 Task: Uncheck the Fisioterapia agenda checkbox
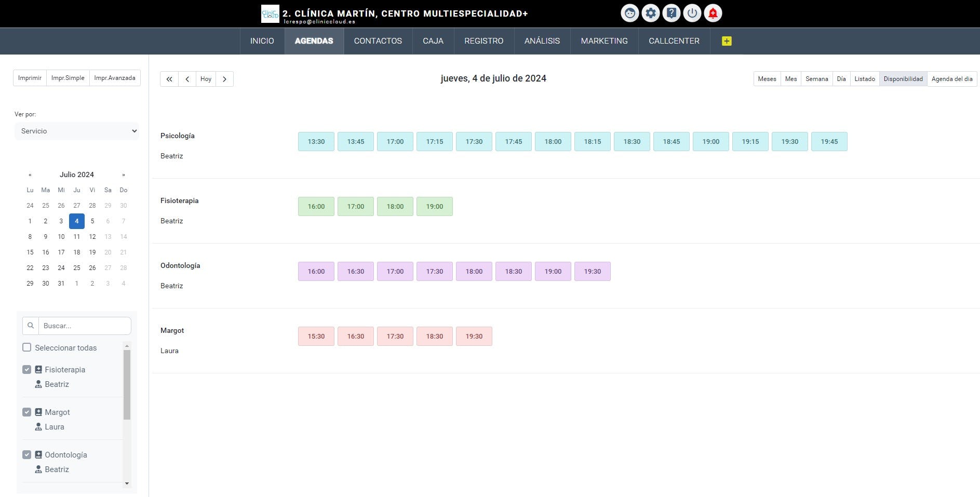[x=26, y=369]
